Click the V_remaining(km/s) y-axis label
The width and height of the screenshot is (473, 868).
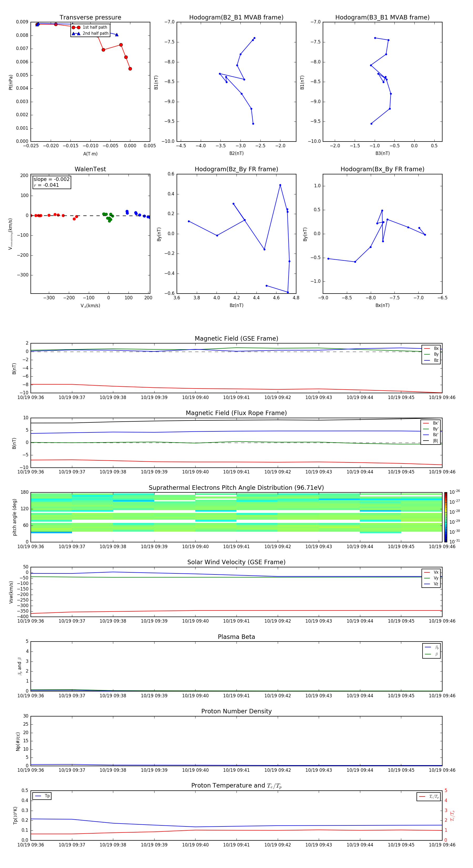[x=11, y=234]
